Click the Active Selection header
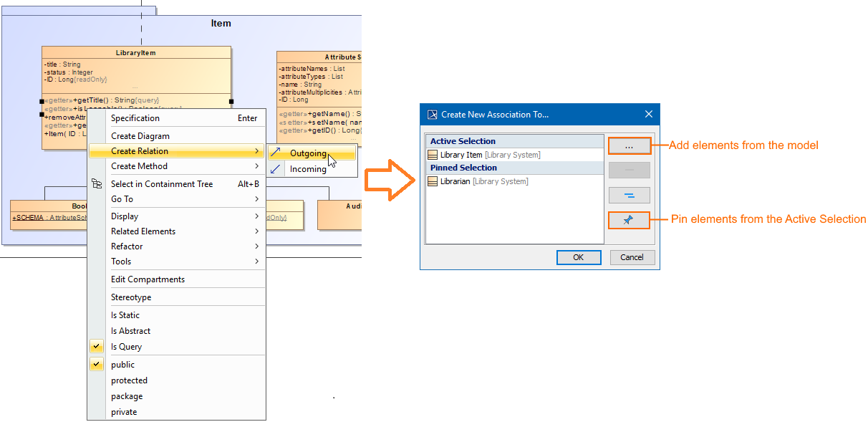This screenshot has height=422, width=868. [516, 141]
